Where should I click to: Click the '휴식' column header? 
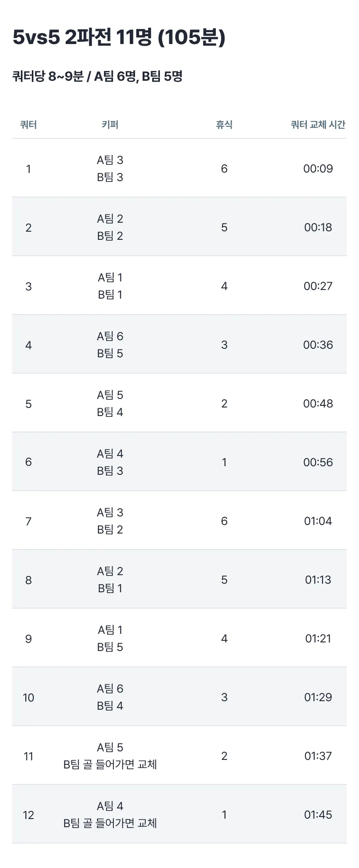[x=224, y=125]
